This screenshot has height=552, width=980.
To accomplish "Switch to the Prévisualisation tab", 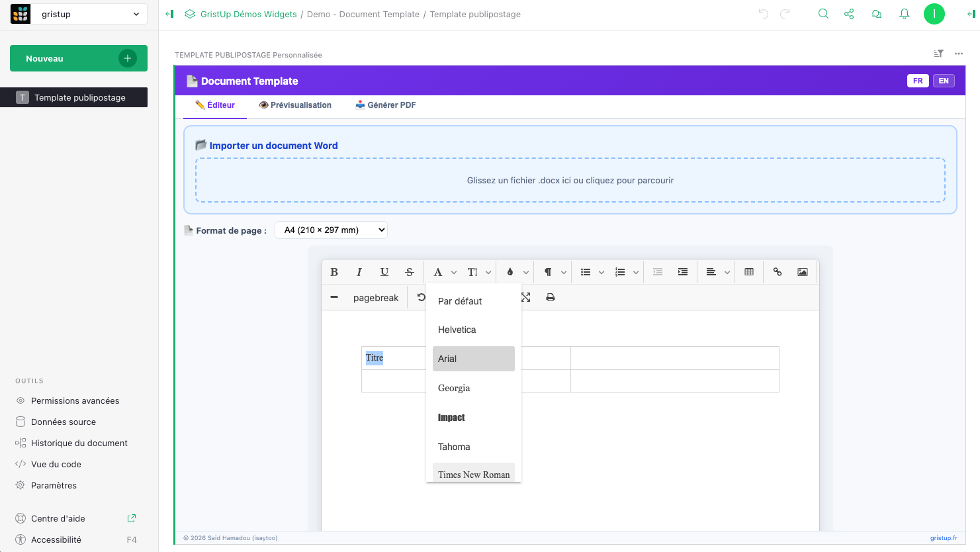I will pos(295,105).
